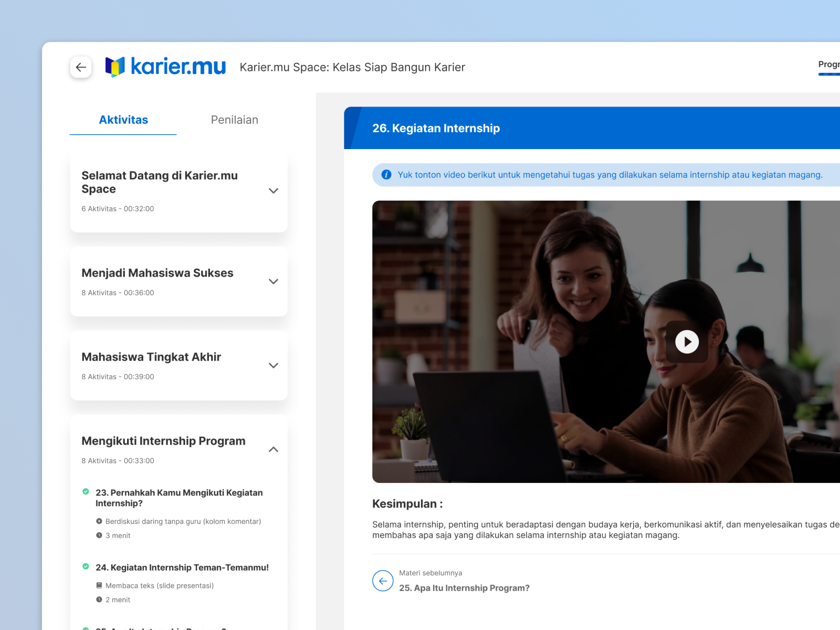Click the Yuk tonton video notice text
The width and height of the screenshot is (840, 630).
[x=610, y=175]
